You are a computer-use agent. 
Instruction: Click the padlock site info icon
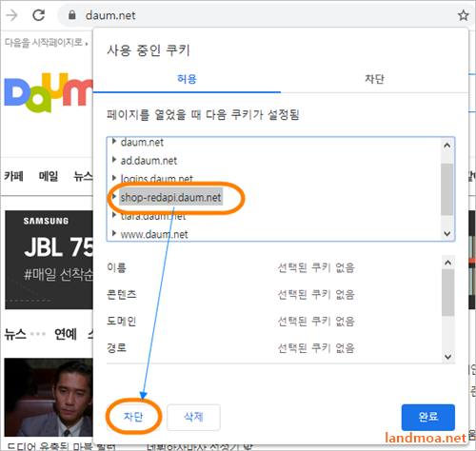(72, 15)
